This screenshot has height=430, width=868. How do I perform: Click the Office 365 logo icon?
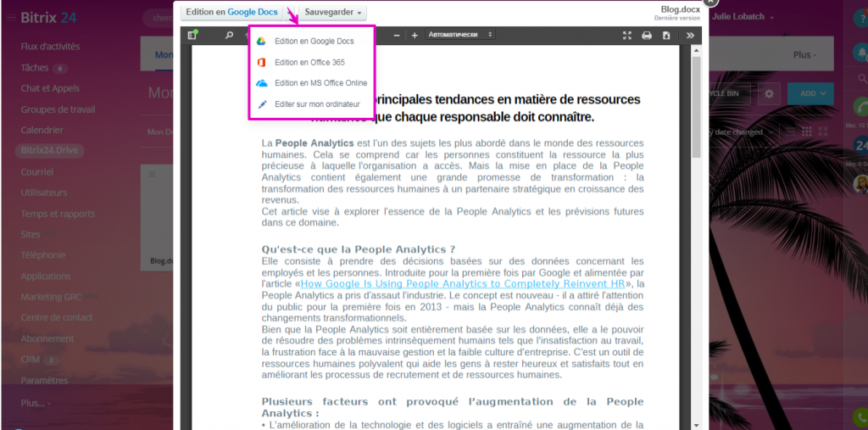click(262, 62)
